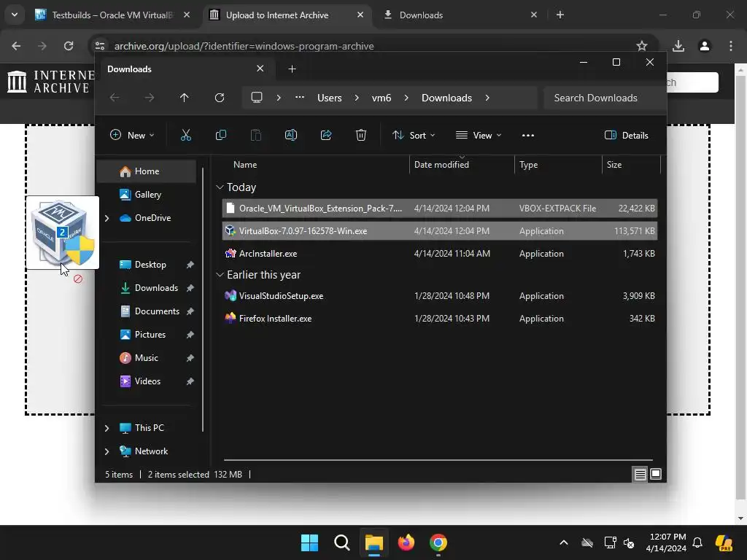This screenshot has height=560, width=747.
Task: Click the Rename icon in Explorer toolbar
Action: [290, 135]
